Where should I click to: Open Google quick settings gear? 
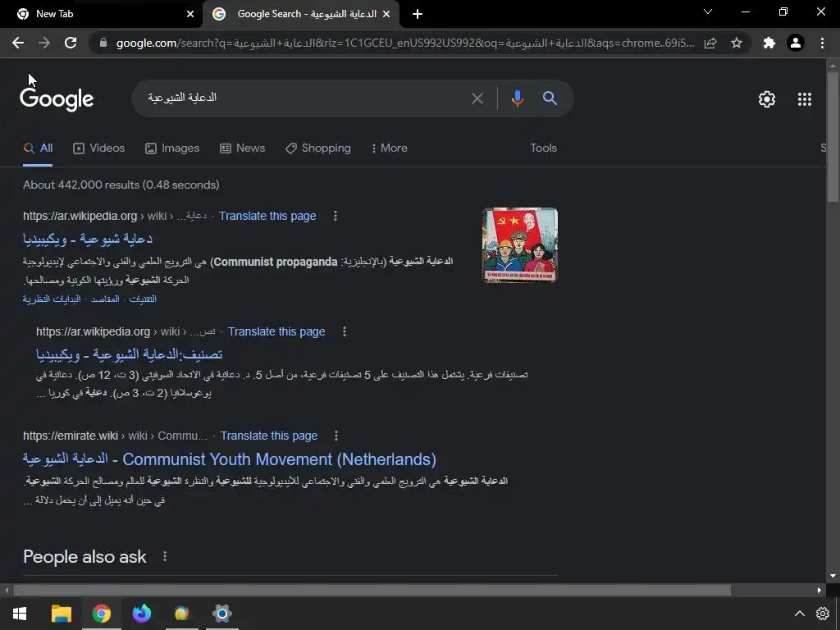(x=767, y=99)
